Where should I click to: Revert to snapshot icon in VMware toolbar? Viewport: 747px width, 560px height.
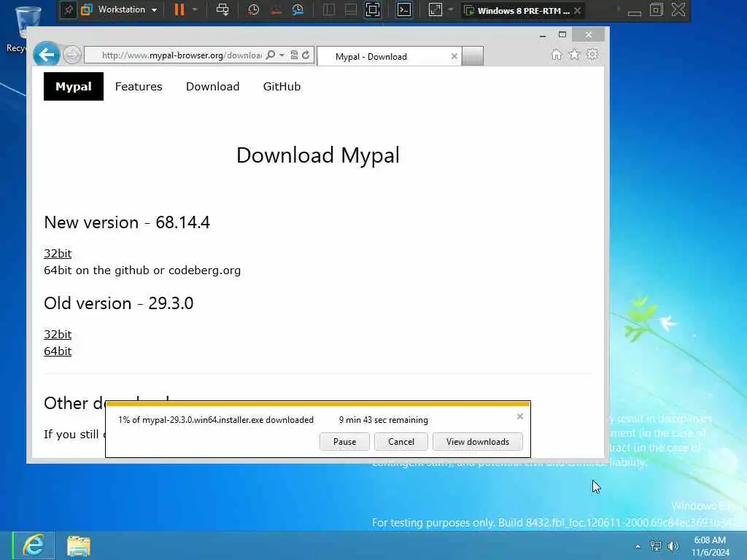pos(276,10)
